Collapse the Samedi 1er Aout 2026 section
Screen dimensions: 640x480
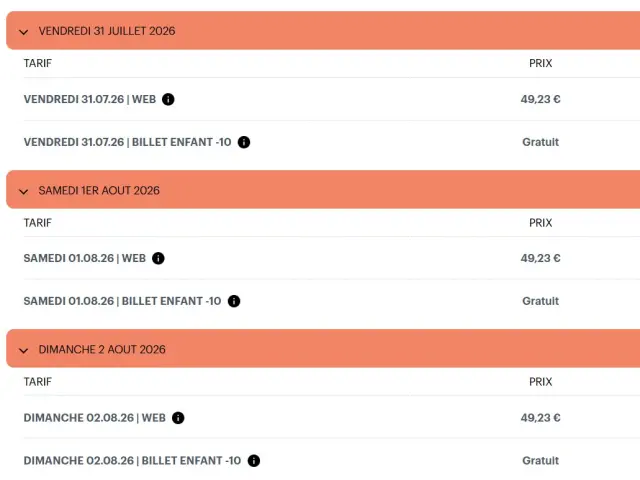point(24,190)
